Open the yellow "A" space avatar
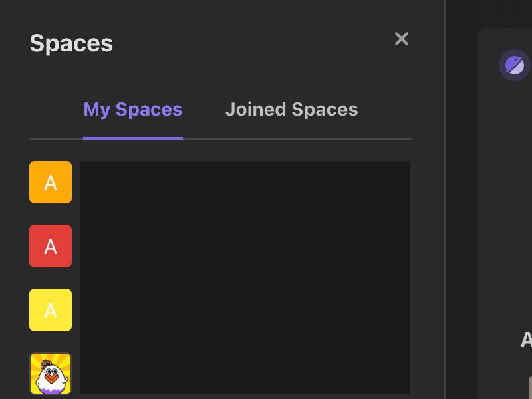 (x=51, y=310)
